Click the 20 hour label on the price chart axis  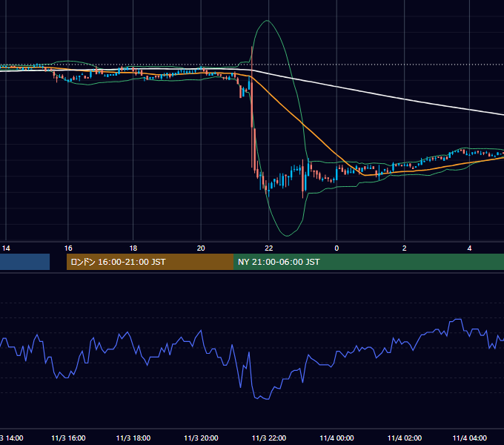(x=201, y=248)
